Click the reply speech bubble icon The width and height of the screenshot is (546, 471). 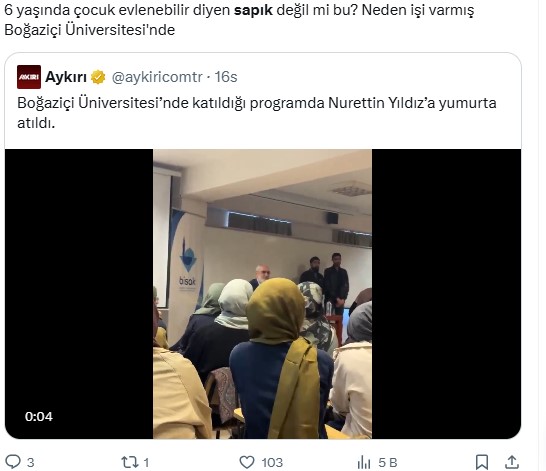click(13, 462)
